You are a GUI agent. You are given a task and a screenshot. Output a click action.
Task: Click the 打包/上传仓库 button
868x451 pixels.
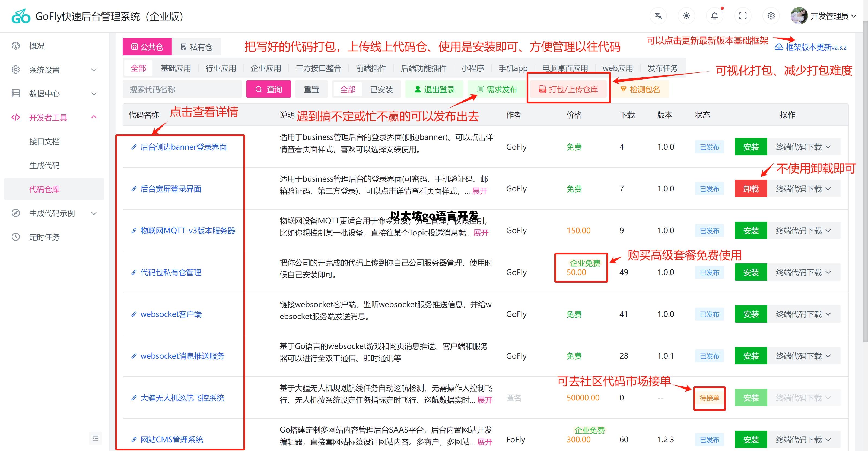click(568, 89)
